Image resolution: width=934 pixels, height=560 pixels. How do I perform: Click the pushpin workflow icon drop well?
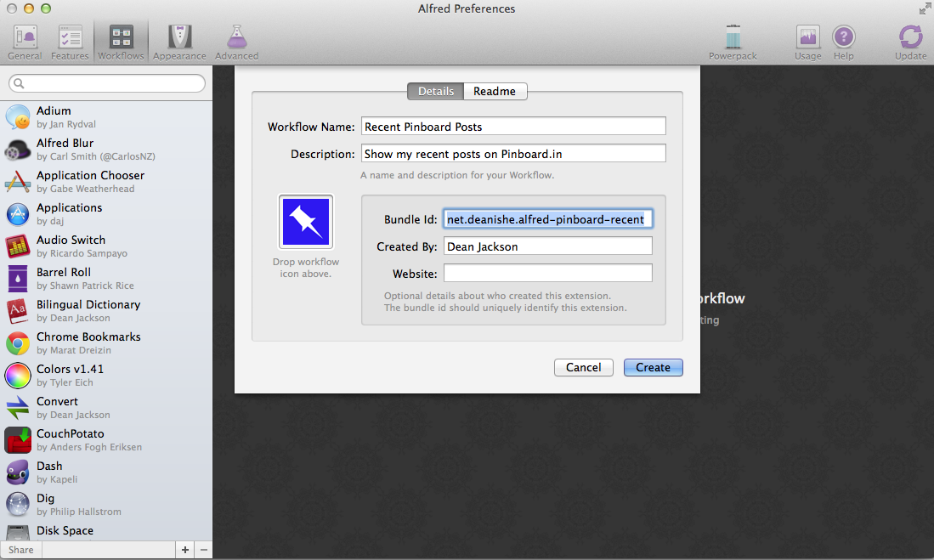pos(306,222)
